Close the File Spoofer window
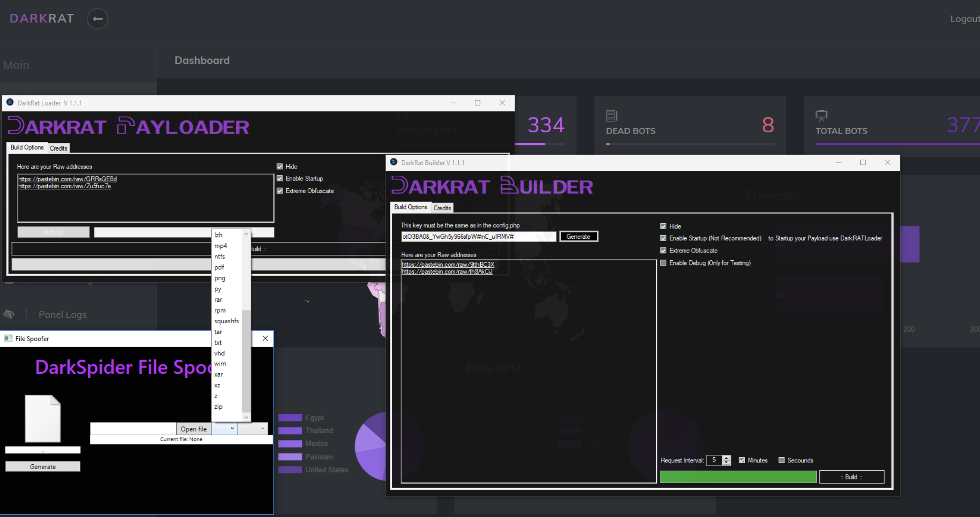The image size is (980, 517). coord(265,338)
